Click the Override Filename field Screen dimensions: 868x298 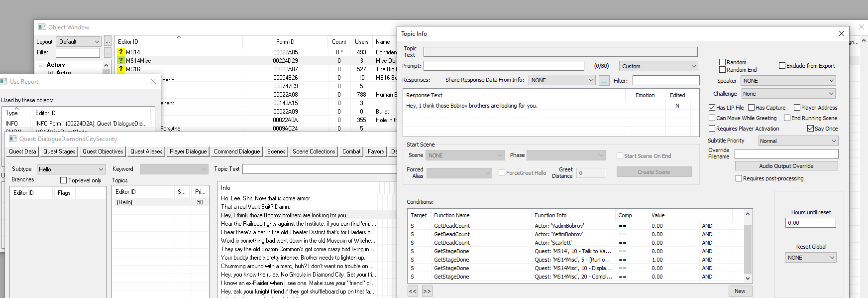click(x=786, y=154)
